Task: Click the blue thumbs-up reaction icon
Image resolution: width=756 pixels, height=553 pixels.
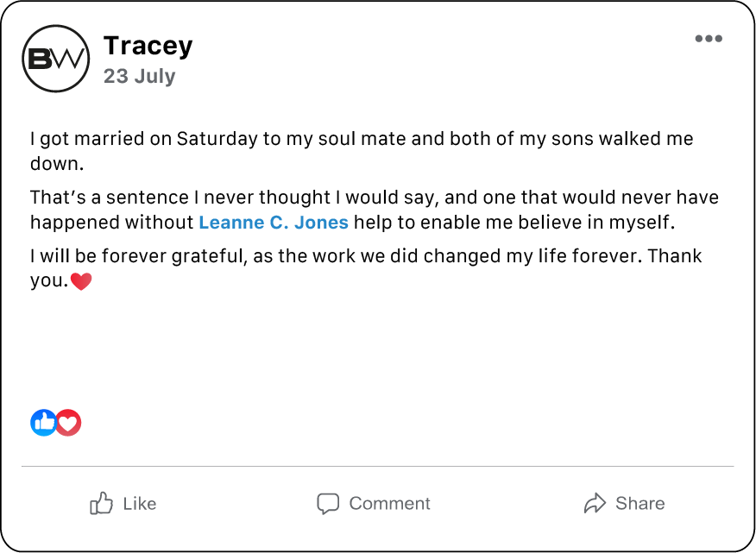Action: 43,422
